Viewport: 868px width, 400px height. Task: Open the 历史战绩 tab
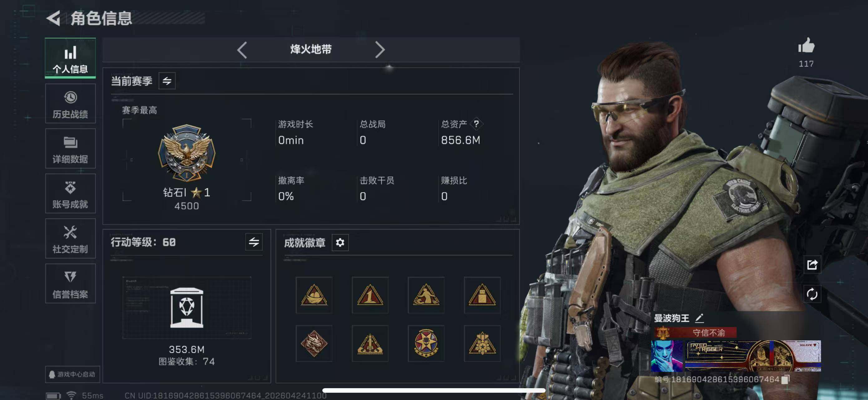pos(71,103)
